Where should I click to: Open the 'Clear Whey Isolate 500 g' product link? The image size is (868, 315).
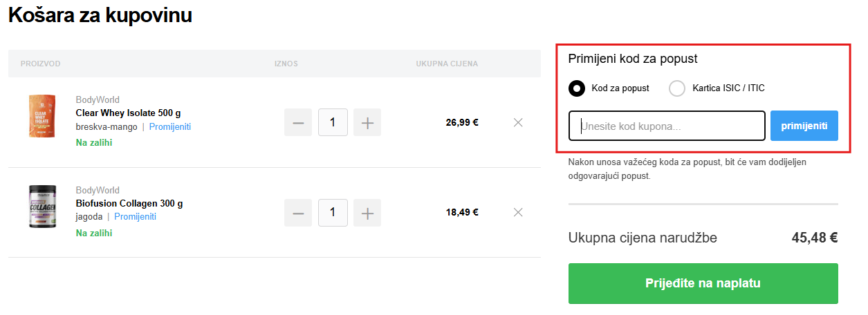click(x=127, y=113)
